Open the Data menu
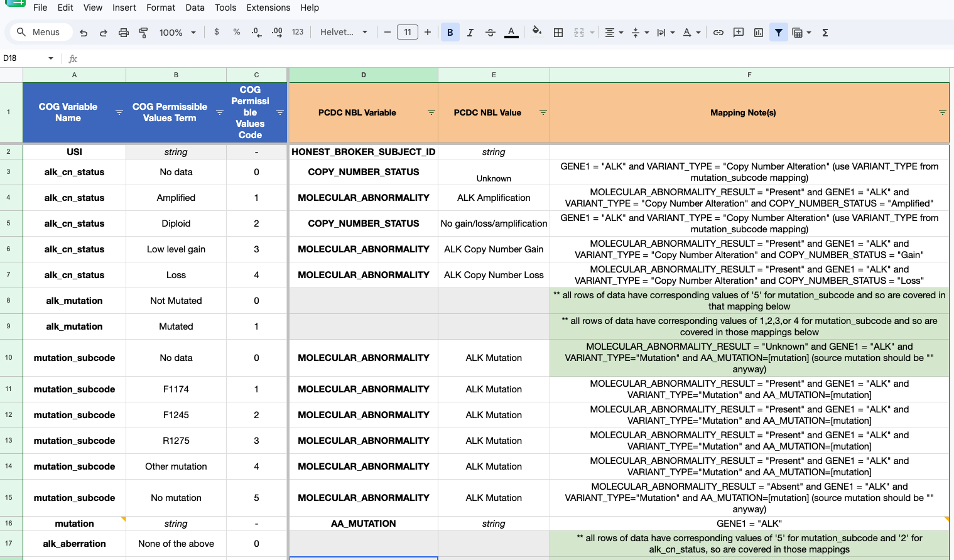This screenshot has width=954, height=560. (195, 8)
